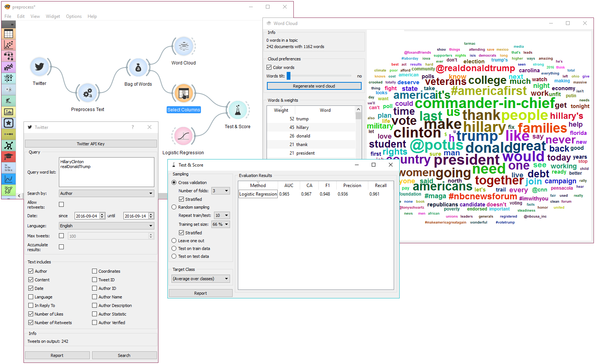Image resolution: width=595 pixels, height=364 pixels.
Task: Open the Training set size dropdown
Action: click(x=221, y=224)
